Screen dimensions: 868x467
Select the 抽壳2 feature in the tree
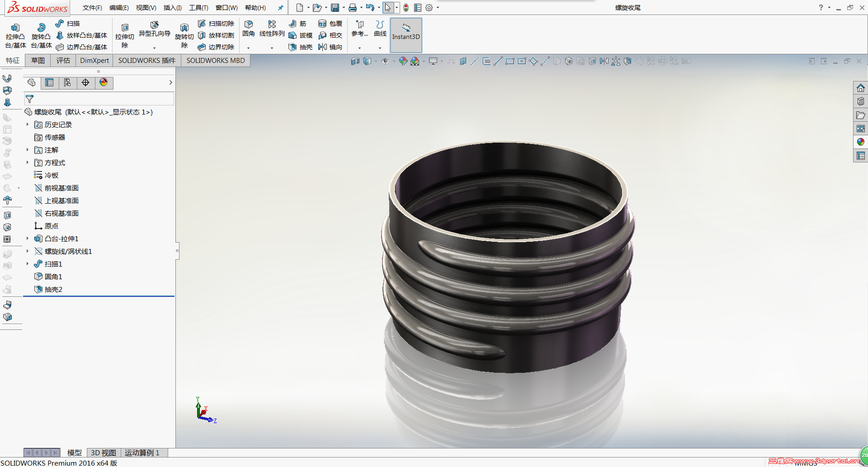point(48,289)
